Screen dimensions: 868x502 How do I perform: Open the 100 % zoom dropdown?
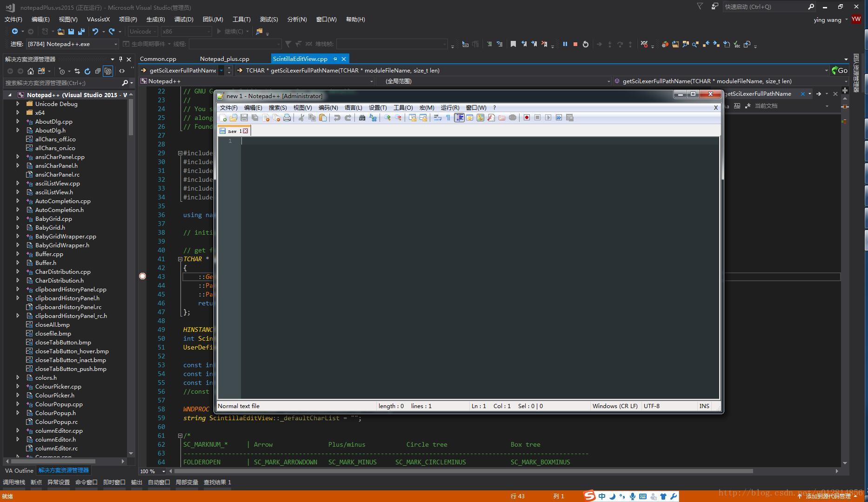(153, 471)
